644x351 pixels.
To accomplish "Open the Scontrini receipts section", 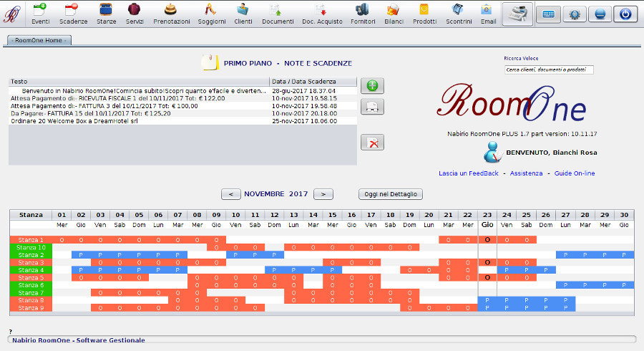I will (x=459, y=14).
